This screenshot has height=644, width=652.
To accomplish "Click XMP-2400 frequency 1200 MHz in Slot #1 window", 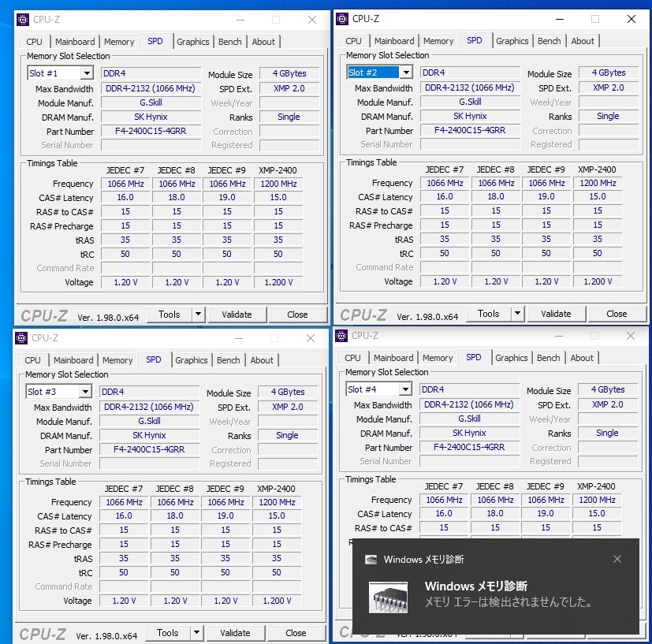I will (278, 184).
